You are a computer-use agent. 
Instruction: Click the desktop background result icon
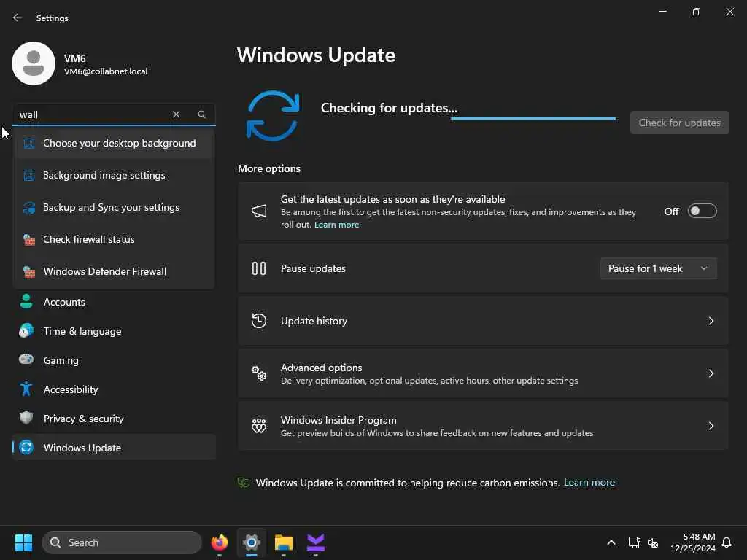(29, 144)
